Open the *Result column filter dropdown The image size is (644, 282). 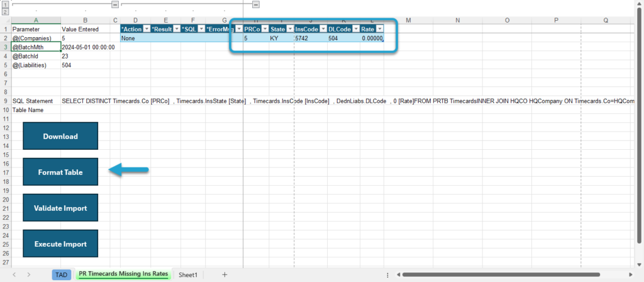click(x=177, y=29)
